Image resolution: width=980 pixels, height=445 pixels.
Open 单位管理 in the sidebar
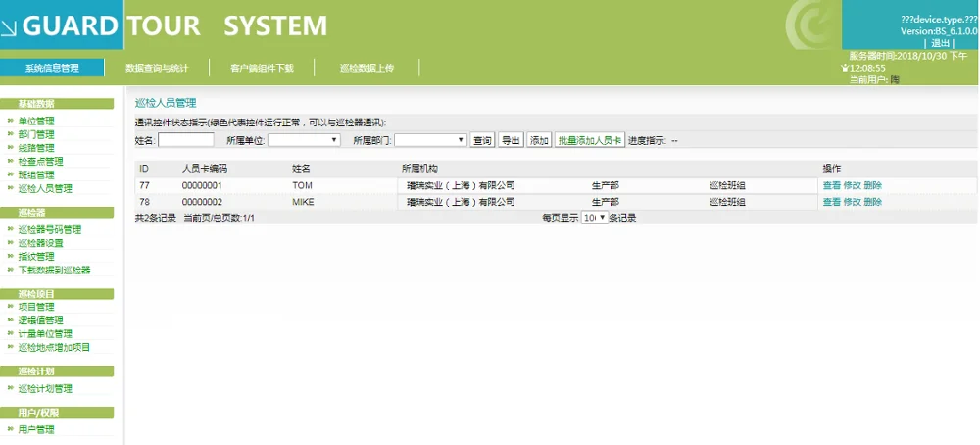pos(36,122)
